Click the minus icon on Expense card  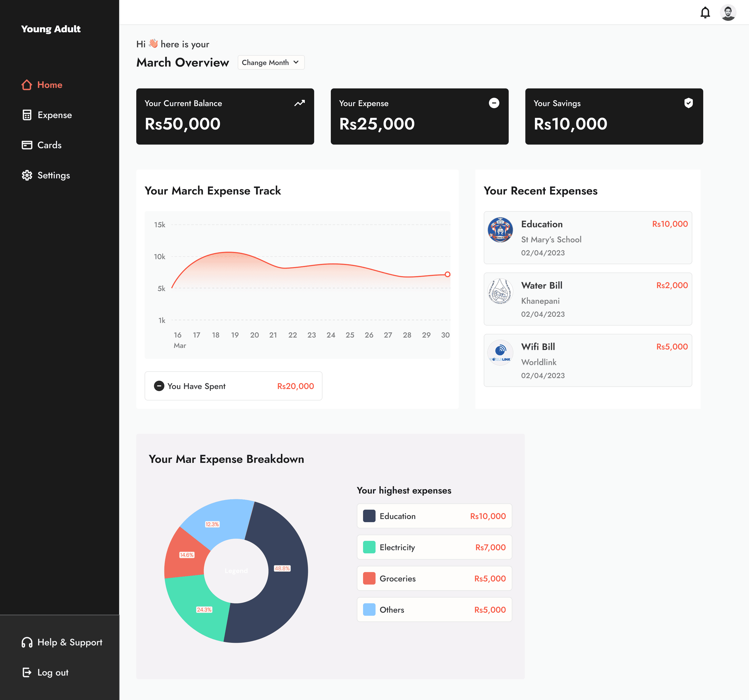point(494,103)
